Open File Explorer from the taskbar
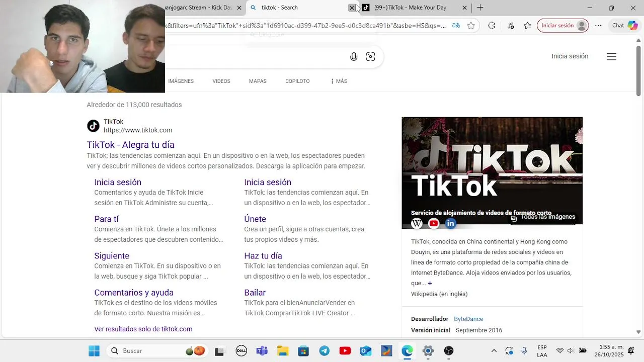Image resolution: width=644 pixels, height=362 pixels. click(x=283, y=351)
